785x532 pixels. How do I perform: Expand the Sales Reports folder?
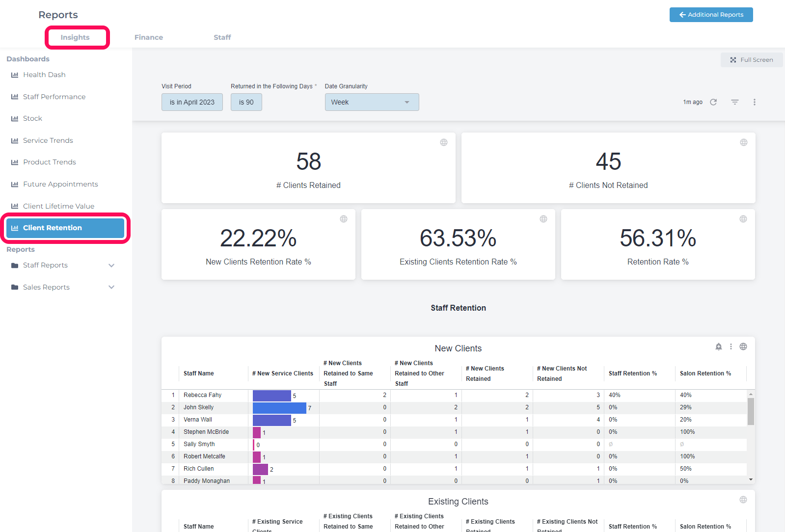pyautogui.click(x=111, y=287)
